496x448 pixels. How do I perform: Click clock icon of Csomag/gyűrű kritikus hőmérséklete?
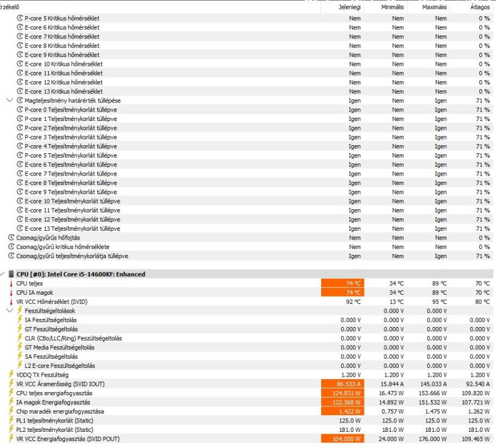tap(11, 246)
